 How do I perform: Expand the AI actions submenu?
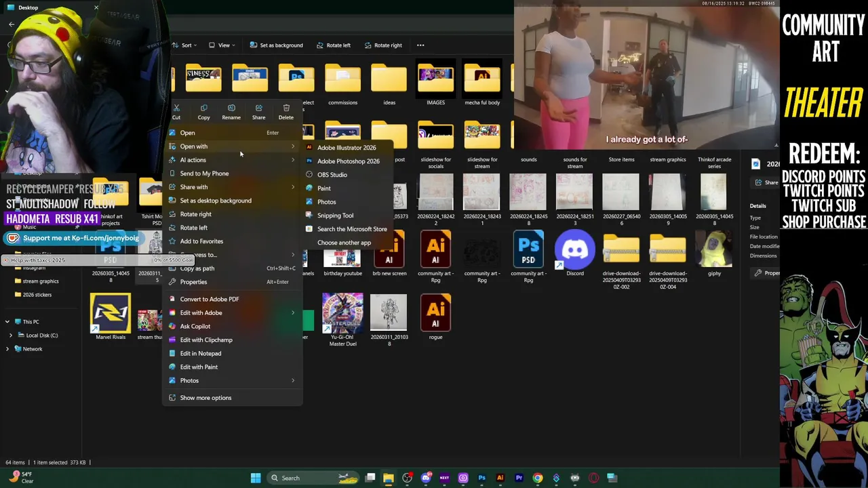tap(232, 160)
